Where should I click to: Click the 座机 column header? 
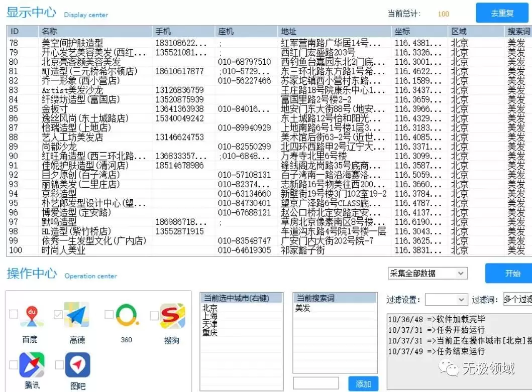coord(246,31)
